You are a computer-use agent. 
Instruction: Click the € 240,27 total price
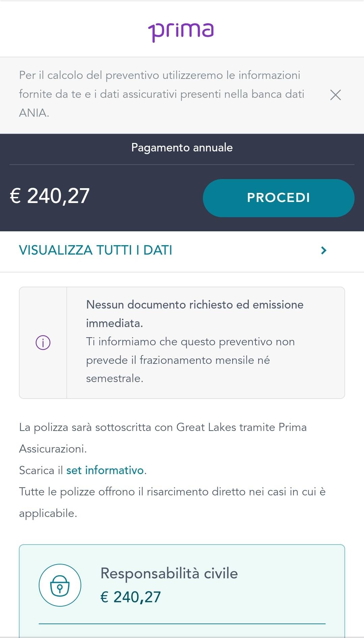click(x=50, y=196)
